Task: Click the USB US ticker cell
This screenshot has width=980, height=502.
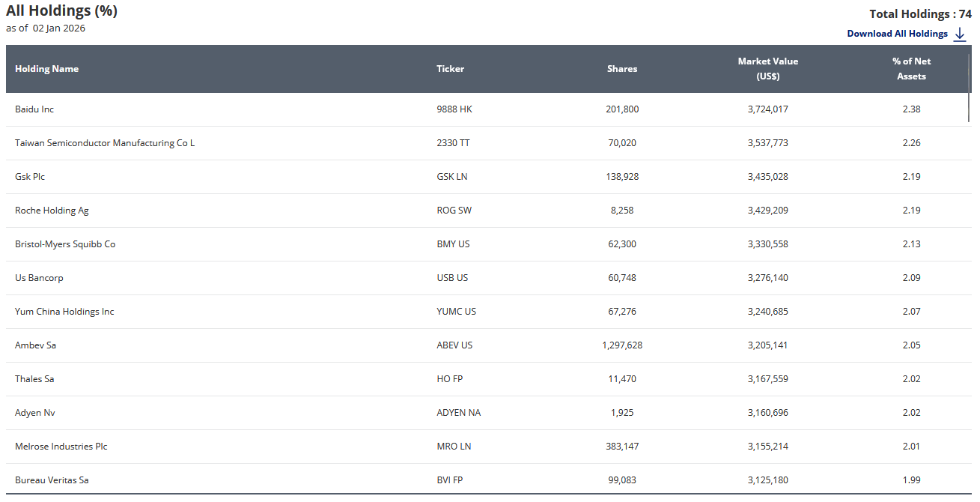Action: [452, 278]
